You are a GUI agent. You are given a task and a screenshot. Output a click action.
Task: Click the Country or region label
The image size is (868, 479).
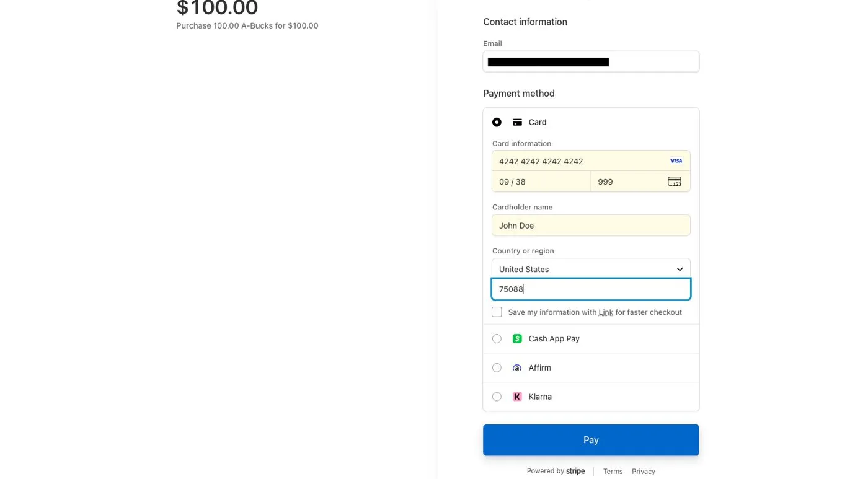523,251
